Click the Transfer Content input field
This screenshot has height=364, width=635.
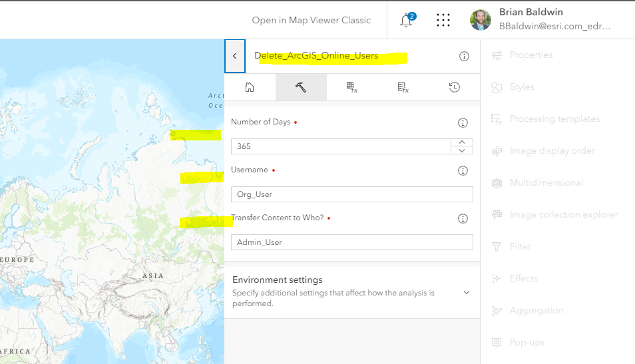352,242
